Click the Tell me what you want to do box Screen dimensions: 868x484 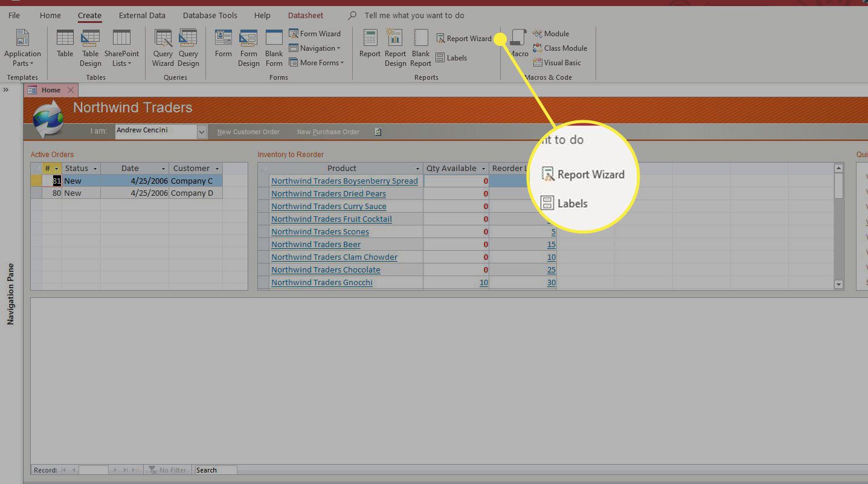(414, 15)
